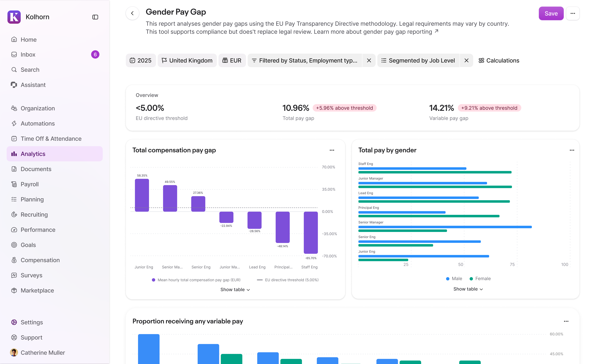Click the Inbox 6 unread badge

click(x=95, y=54)
